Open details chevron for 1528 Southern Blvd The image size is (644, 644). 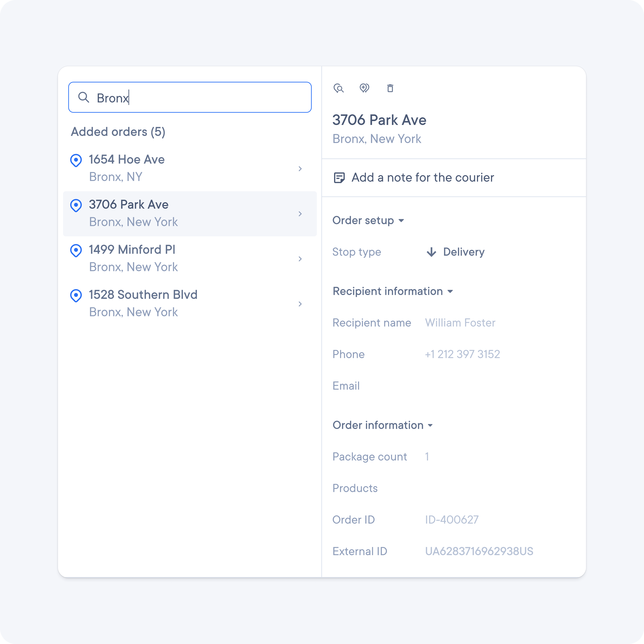pos(300,304)
